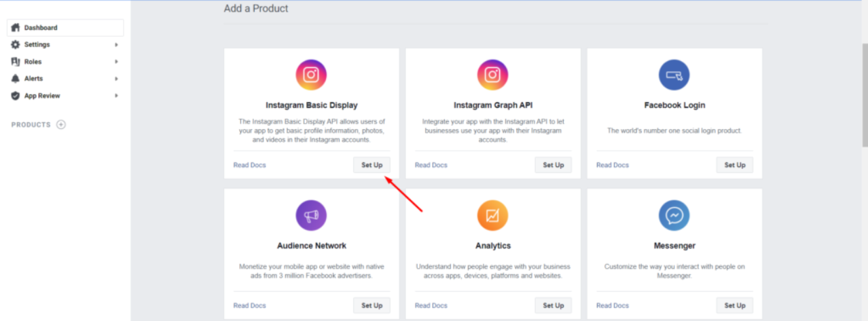This screenshot has width=868, height=321.
Task: Add a product with the plus icon
Action: (61, 125)
